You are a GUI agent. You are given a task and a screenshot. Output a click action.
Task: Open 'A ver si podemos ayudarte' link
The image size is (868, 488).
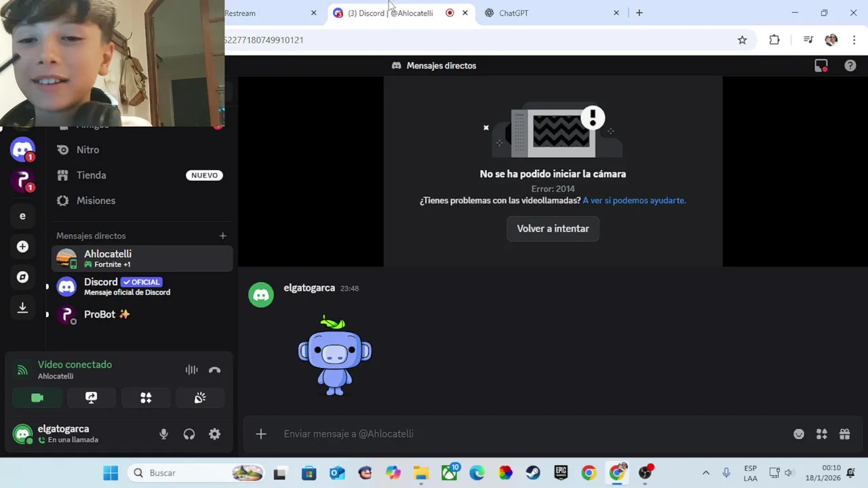pyautogui.click(x=634, y=201)
